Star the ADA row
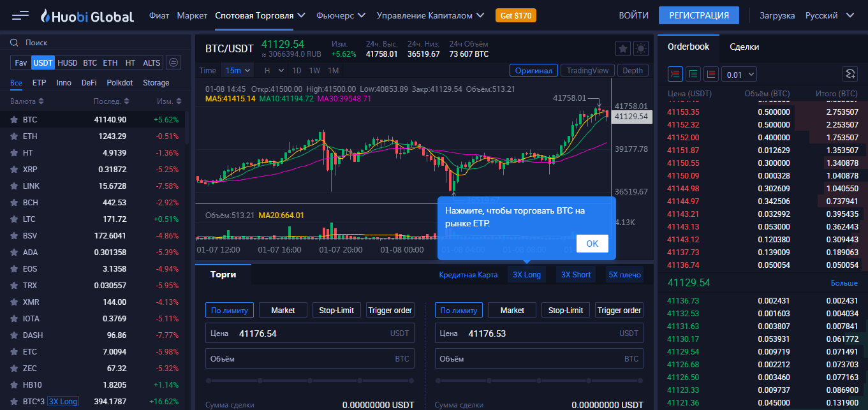The height and width of the screenshot is (410, 868). pyautogui.click(x=13, y=252)
